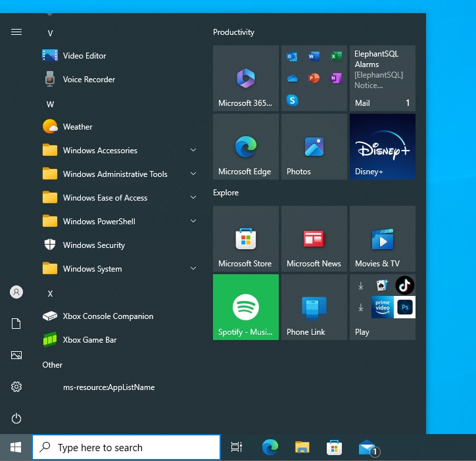Launch Microsoft Edge tile
The image size is (476, 461).
(246, 147)
